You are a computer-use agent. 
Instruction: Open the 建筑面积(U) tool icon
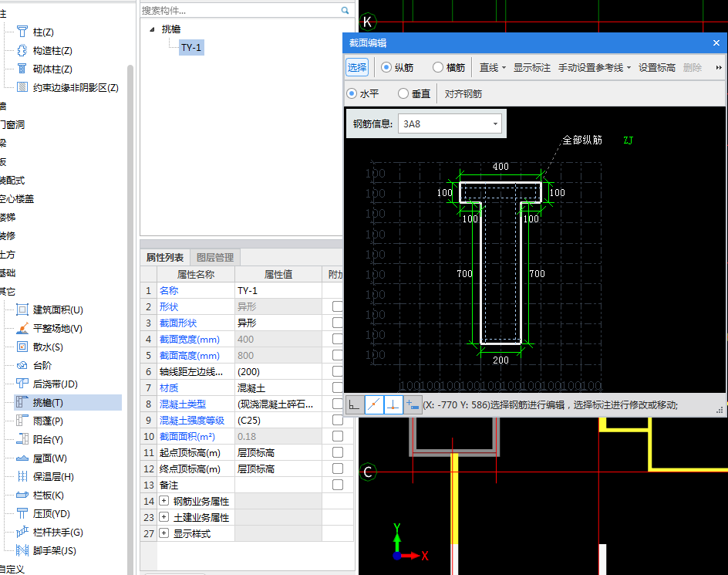[x=22, y=309]
